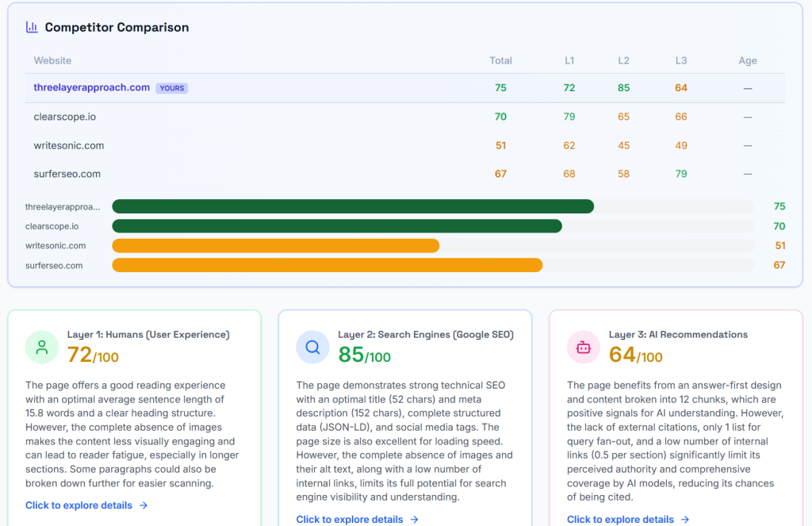Click the Layer 3 AI robot icon
This screenshot has height=526, width=812.
tap(584, 347)
